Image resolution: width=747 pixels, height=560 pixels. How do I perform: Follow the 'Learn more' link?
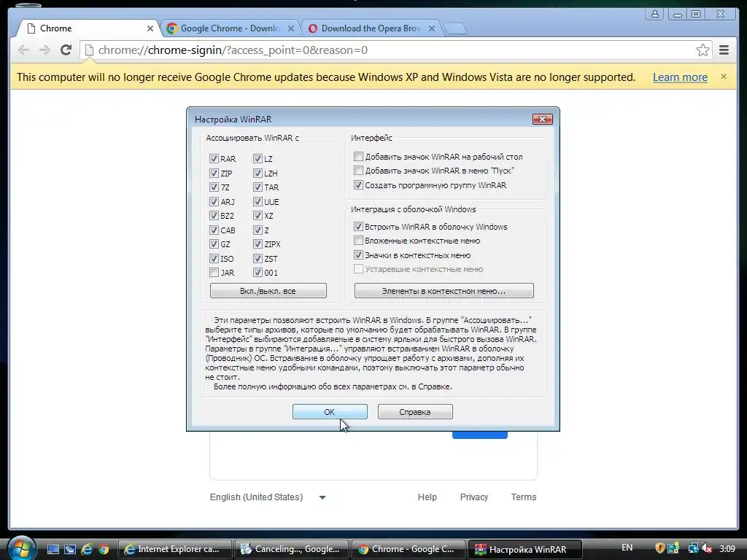tap(680, 77)
